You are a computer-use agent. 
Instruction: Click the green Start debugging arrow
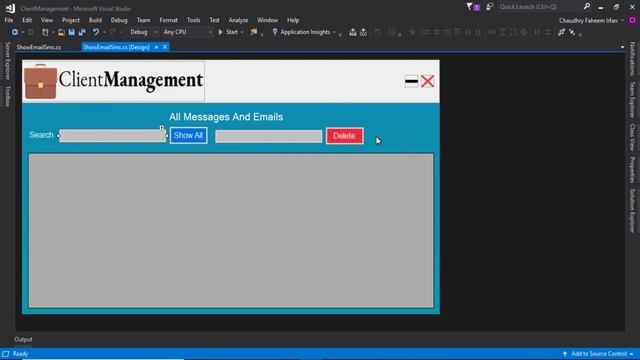point(220,32)
